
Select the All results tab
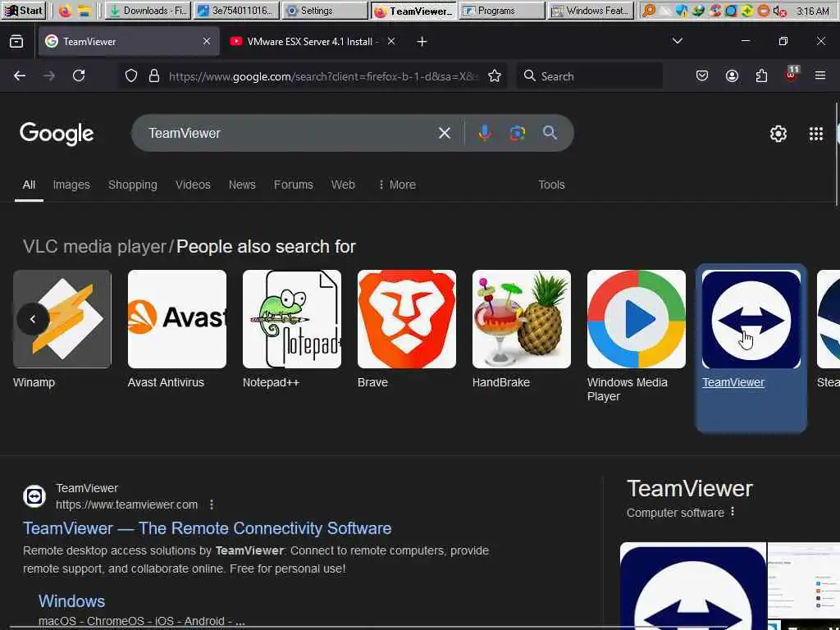[29, 185]
